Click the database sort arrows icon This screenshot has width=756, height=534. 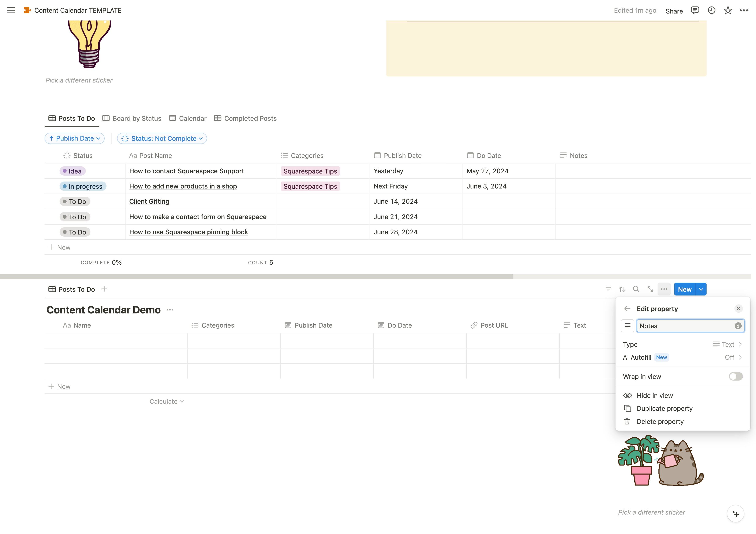click(x=622, y=289)
